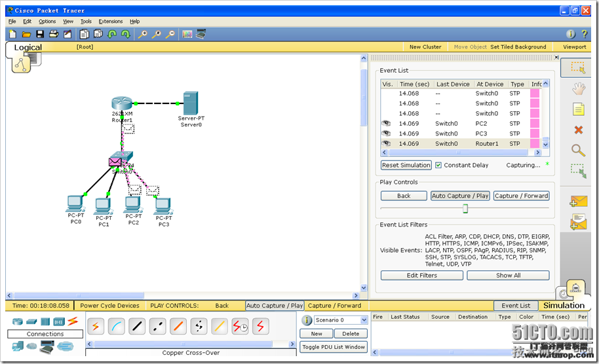The image size is (599, 364).
Task: Open the Edit menu
Action: coord(27,22)
